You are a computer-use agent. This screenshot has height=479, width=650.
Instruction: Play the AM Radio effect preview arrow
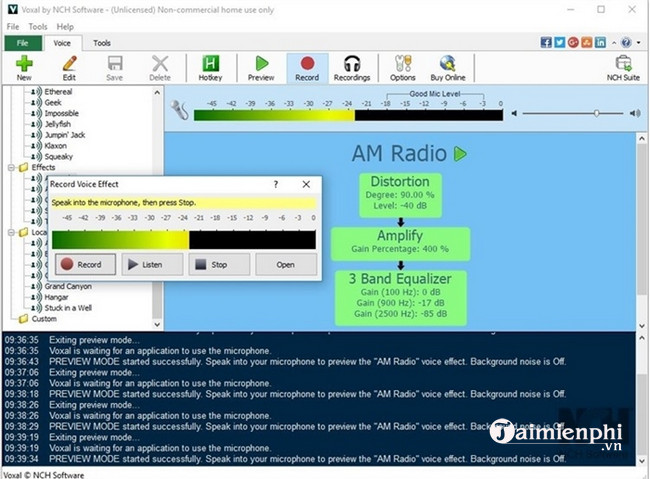pyautogui.click(x=460, y=154)
